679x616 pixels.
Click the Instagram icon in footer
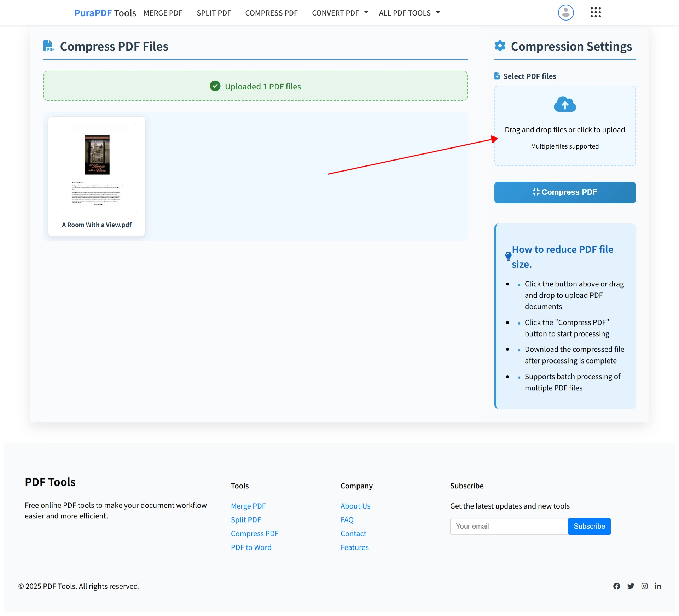point(644,586)
